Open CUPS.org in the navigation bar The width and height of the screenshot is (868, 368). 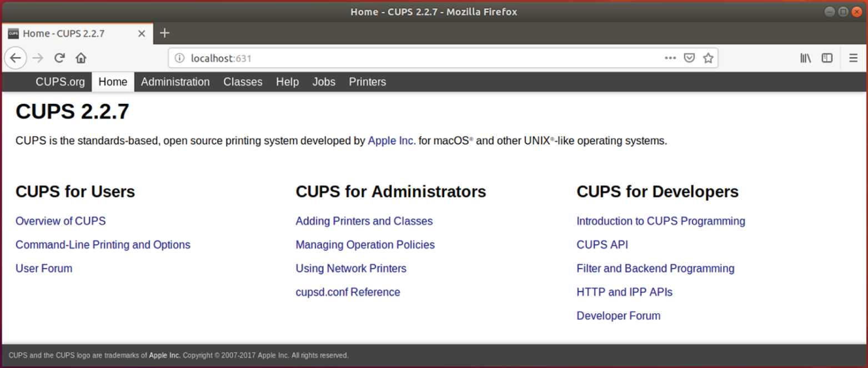[60, 82]
